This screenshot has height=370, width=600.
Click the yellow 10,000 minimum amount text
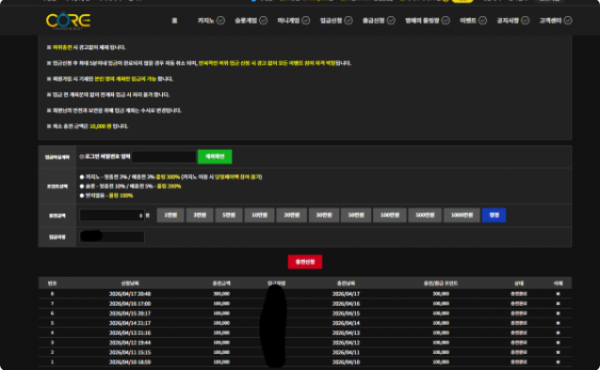(100, 126)
